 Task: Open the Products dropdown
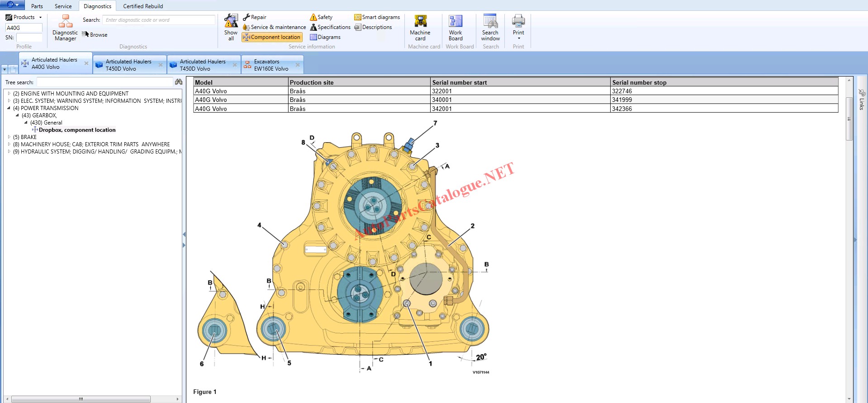pyautogui.click(x=24, y=17)
